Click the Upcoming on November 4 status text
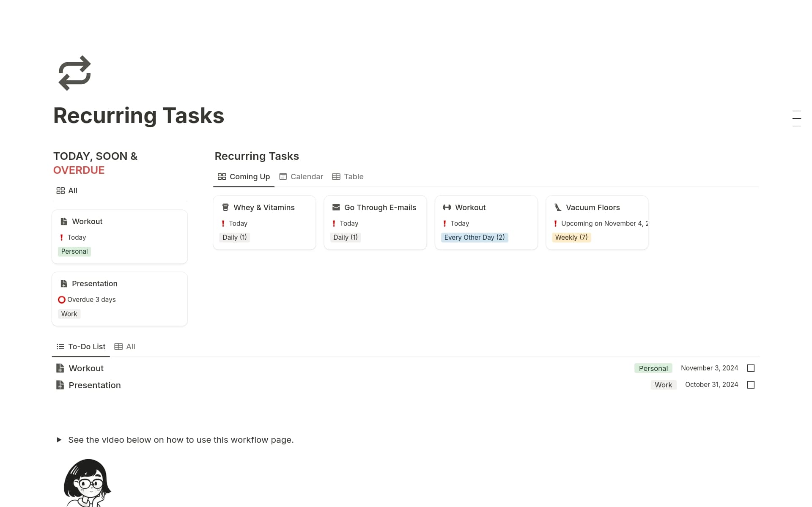Image resolution: width=812 pixels, height=507 pixels. pos(604,223)
